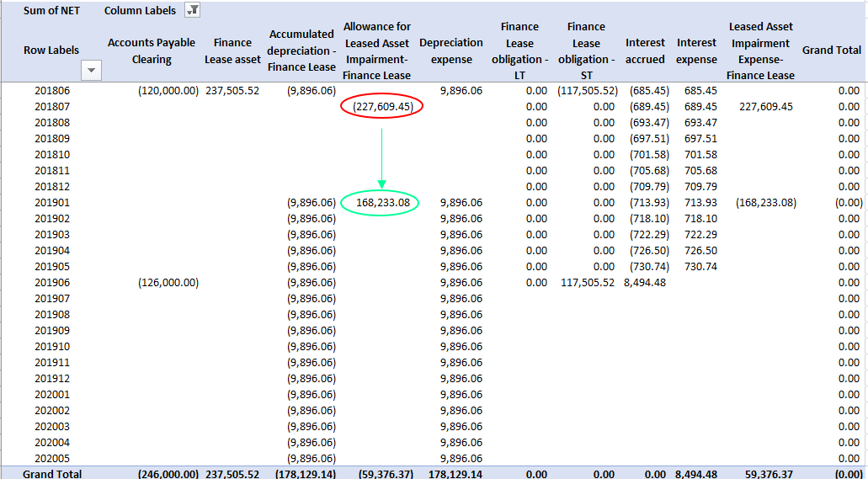Select row label 201904
Screen dimensions: 868x479
pos(52,250)
